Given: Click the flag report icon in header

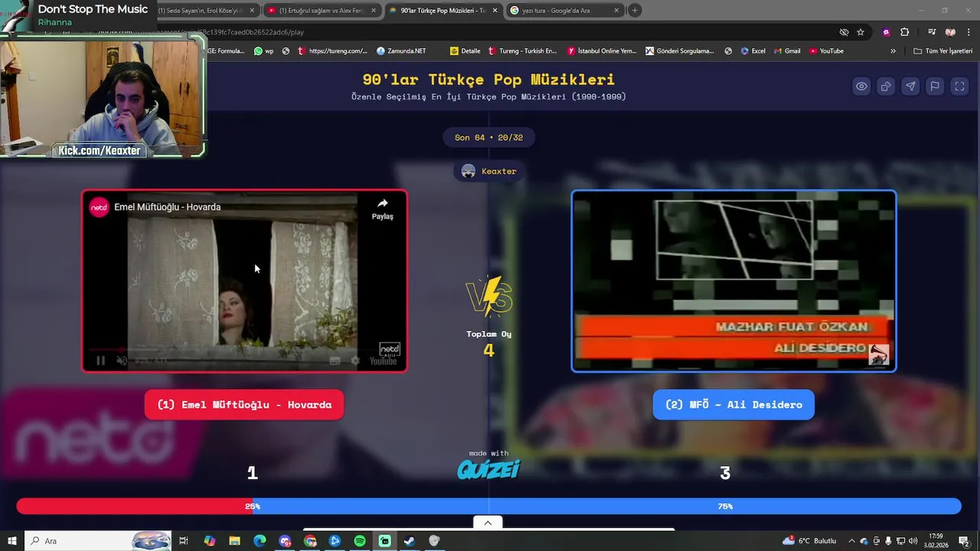Looking at the screenshot, I should point(935,86).
